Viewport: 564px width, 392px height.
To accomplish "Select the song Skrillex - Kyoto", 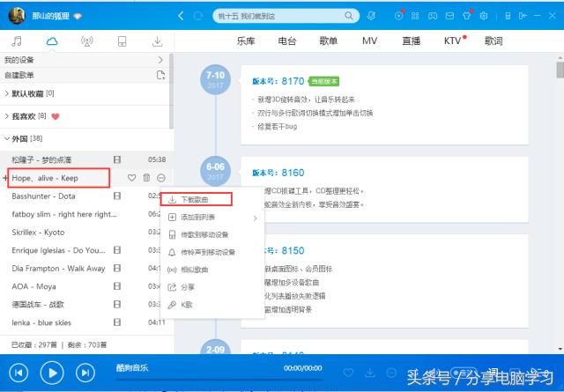I will tap(39, 232).
